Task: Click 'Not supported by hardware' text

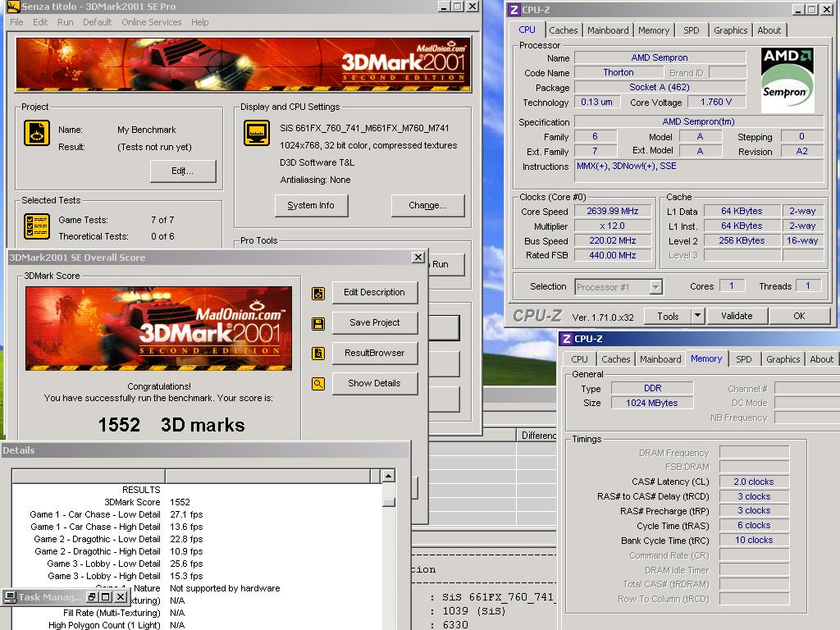Action: coord(225,588)
